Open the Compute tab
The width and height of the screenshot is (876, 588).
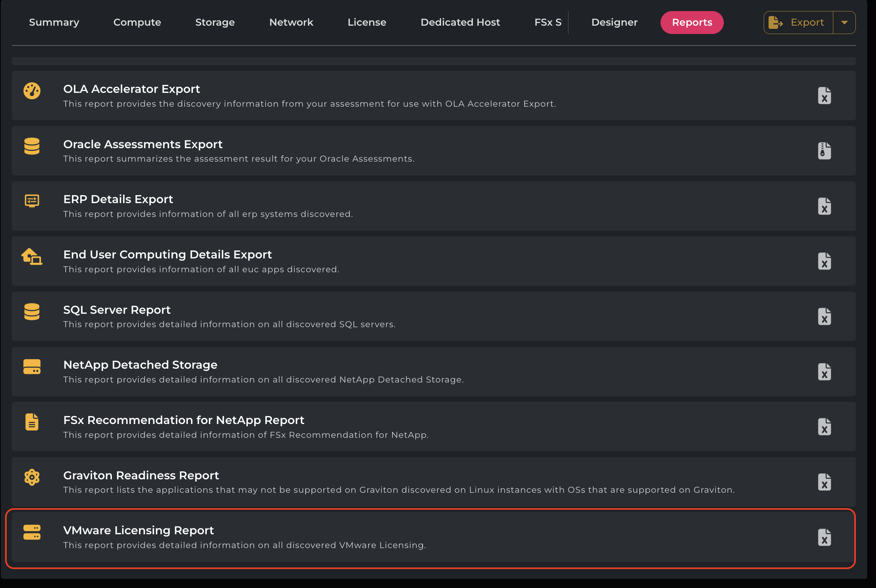click(137, 23)
